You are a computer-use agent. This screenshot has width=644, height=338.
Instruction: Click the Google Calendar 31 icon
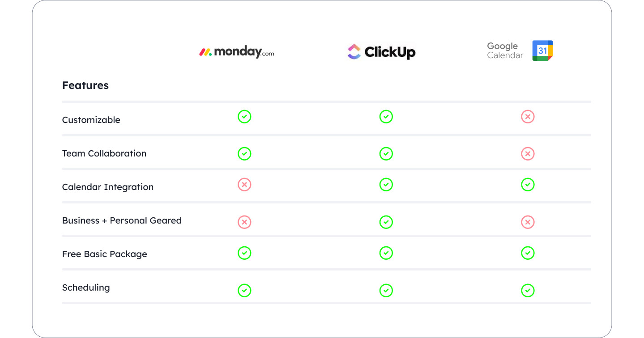point(542,51)
